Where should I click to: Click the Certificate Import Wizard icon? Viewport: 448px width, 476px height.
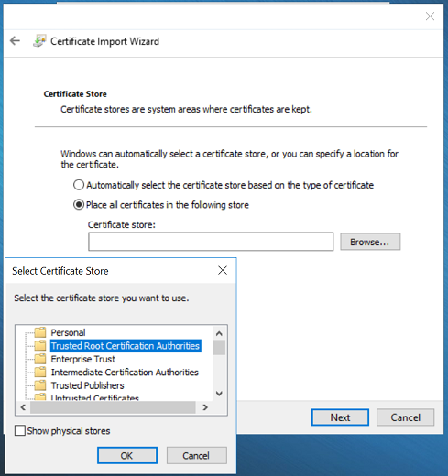(39, 41)
